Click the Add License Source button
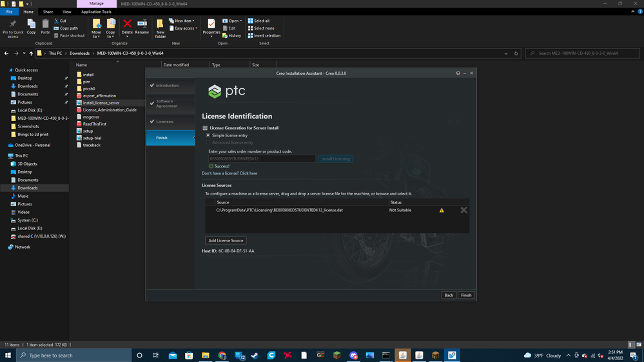644x362 pixels. tap(226, 240)
